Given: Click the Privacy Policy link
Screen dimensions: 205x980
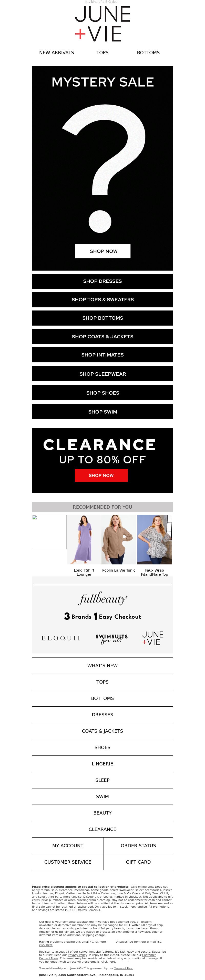Looking at the screenshot, I should click(x=77, y=955).
